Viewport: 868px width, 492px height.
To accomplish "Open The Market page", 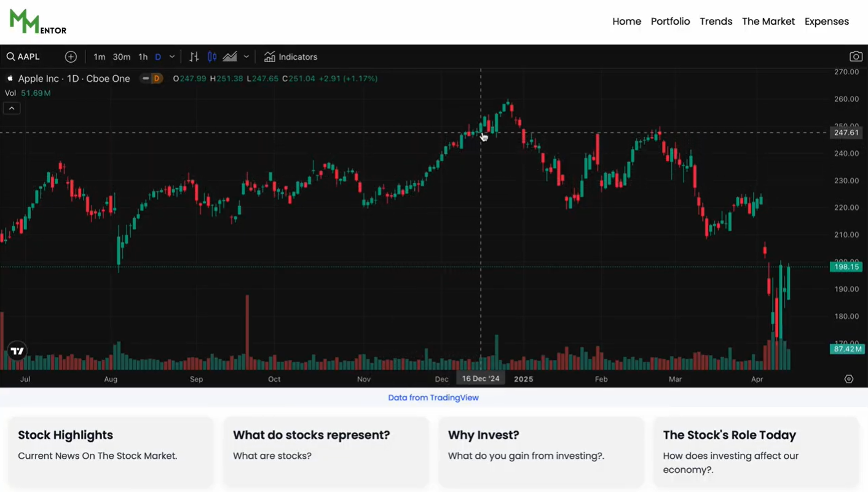I will (x=768, y=22).
